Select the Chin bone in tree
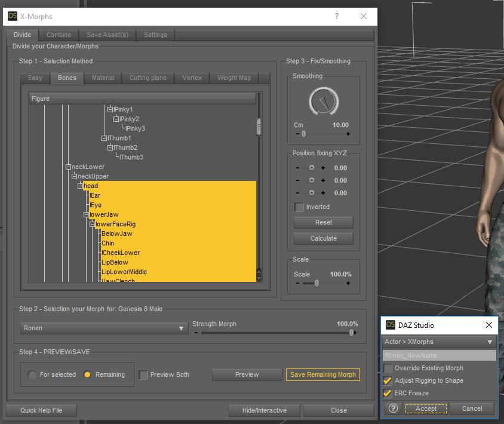This screenshot has width=504, height=424. click(107, 243)
